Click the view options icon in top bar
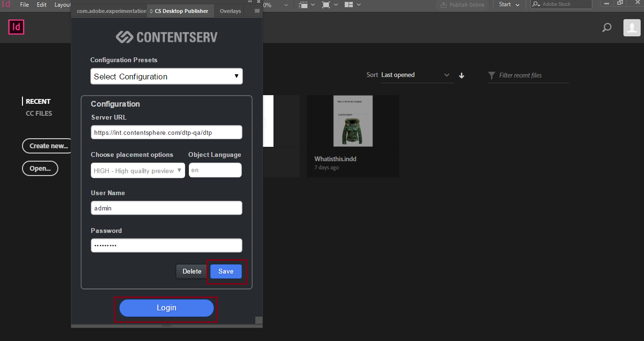This screenshot has height=341, width=644. coord(303,5)
